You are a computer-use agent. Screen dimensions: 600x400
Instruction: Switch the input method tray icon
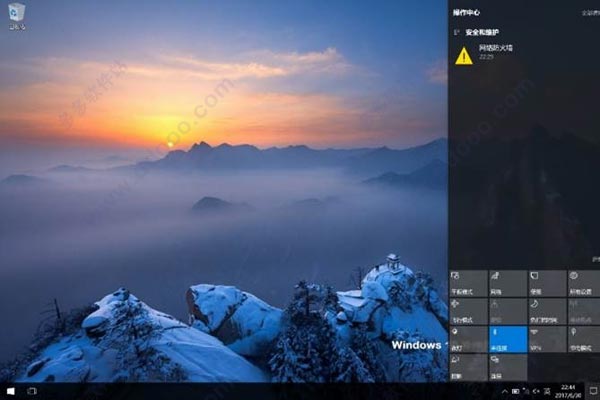tap(547, 391)
